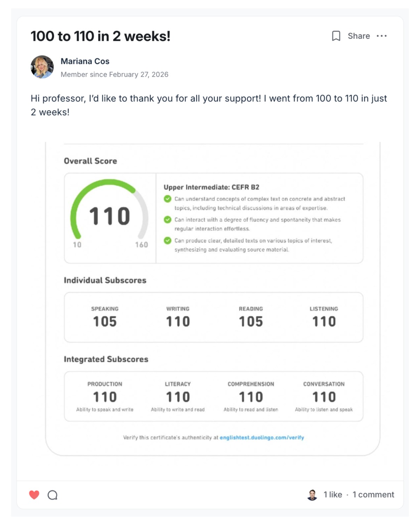Click the Share button

(x=359, y=36)
